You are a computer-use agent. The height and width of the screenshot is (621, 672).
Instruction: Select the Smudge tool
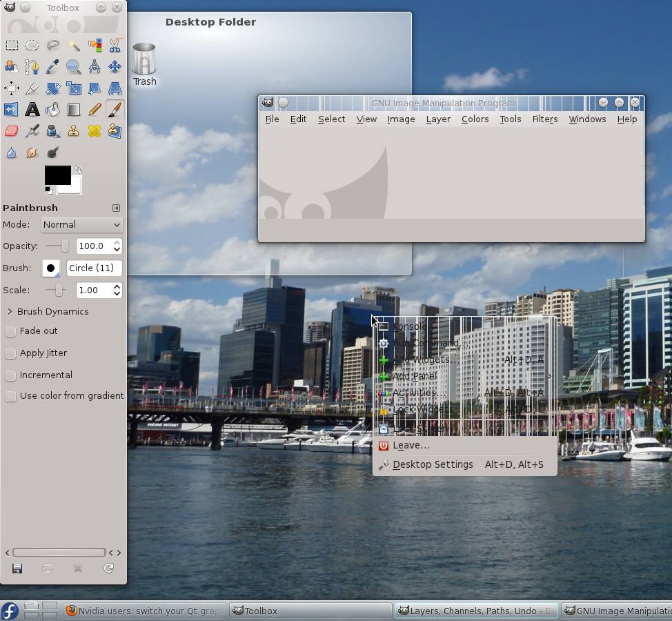tap(32, 152)
